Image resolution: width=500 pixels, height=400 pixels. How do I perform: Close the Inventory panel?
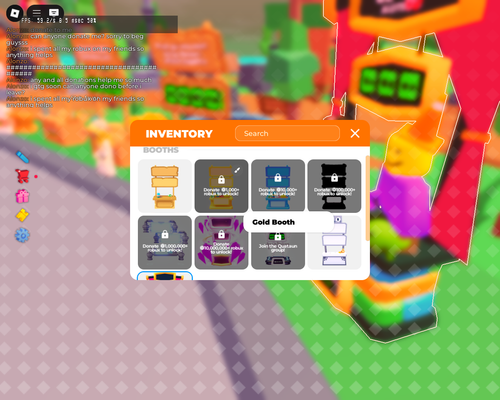[355, 133]
